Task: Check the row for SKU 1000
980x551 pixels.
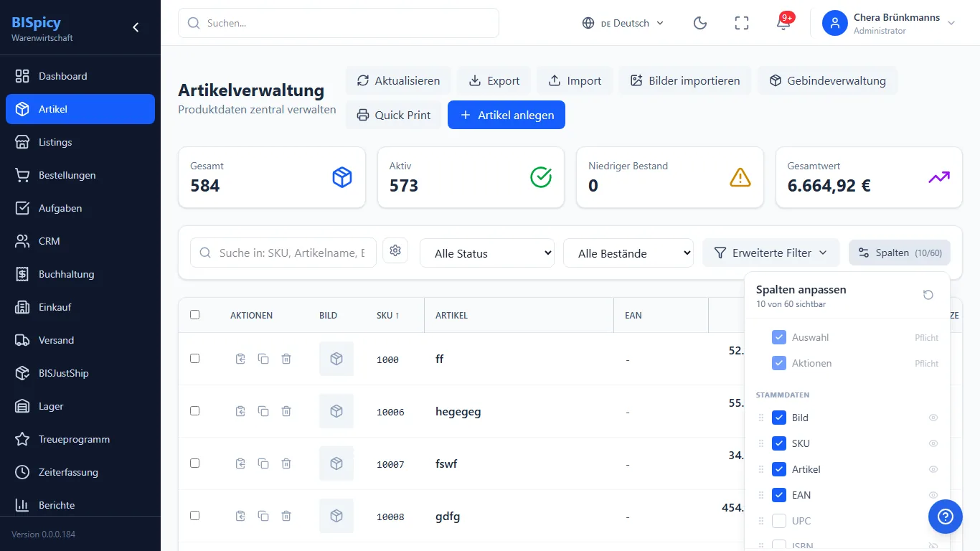Action: (x=194, y=358)
